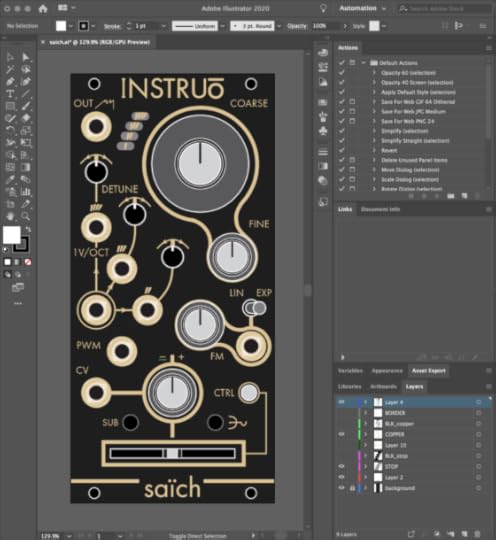The height and width of the screenshot is (540, 496).
Task: Select the Rectangle tool
Action: point(10,106)
